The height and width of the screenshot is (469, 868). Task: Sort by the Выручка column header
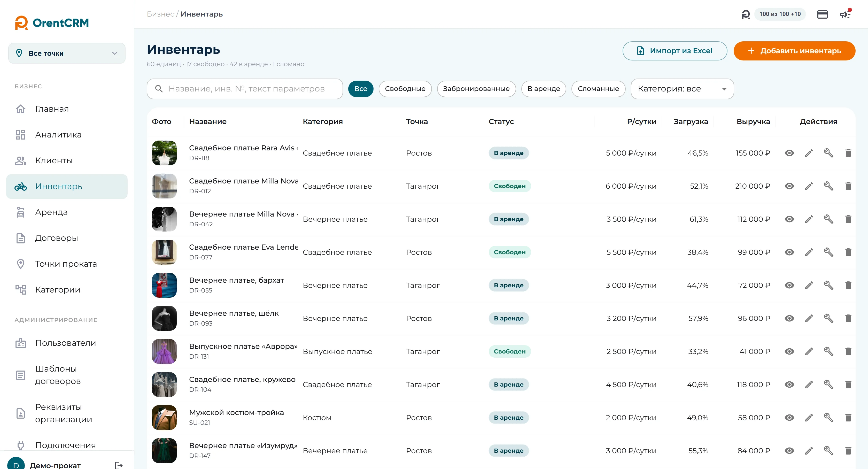click(x=753, y=122)
